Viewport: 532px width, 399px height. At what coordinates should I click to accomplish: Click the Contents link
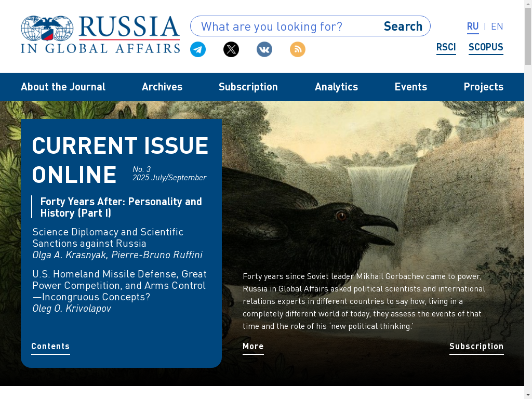click(x=50, y=347)
